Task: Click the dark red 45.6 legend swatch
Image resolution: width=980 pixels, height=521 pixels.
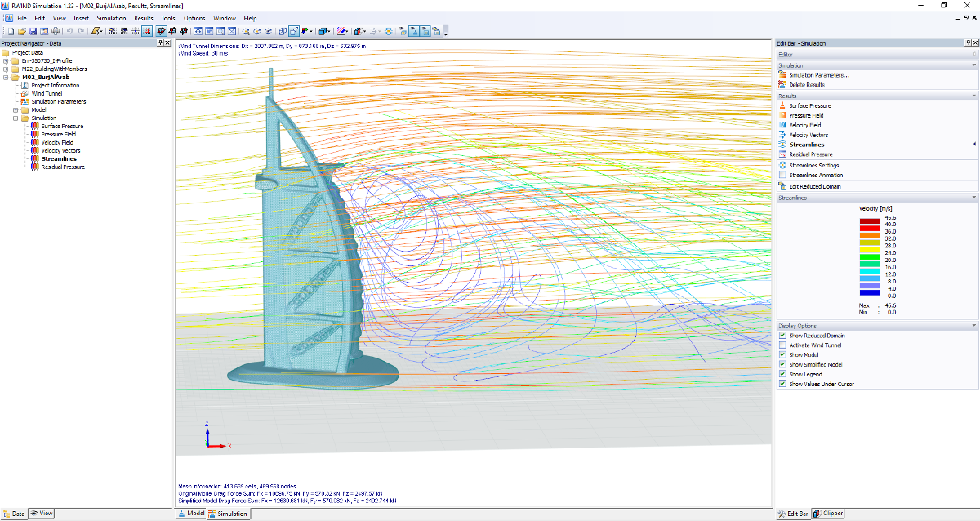Action: (x=869, y=220)
